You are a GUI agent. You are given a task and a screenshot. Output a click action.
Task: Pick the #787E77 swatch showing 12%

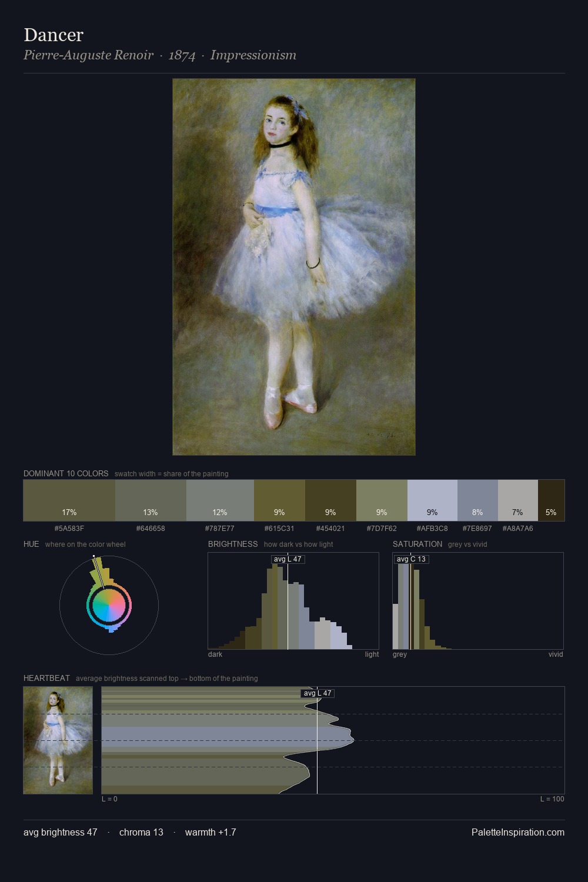click(220, 500)
